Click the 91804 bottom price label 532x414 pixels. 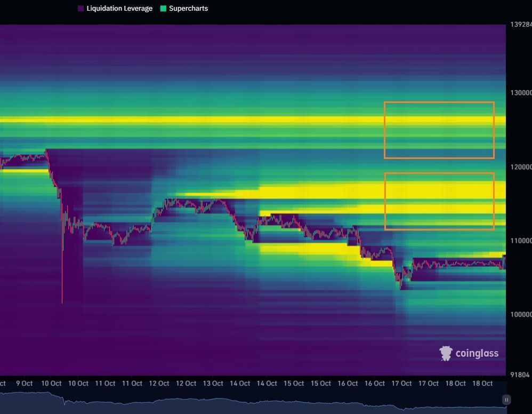[x=520, y=375]
